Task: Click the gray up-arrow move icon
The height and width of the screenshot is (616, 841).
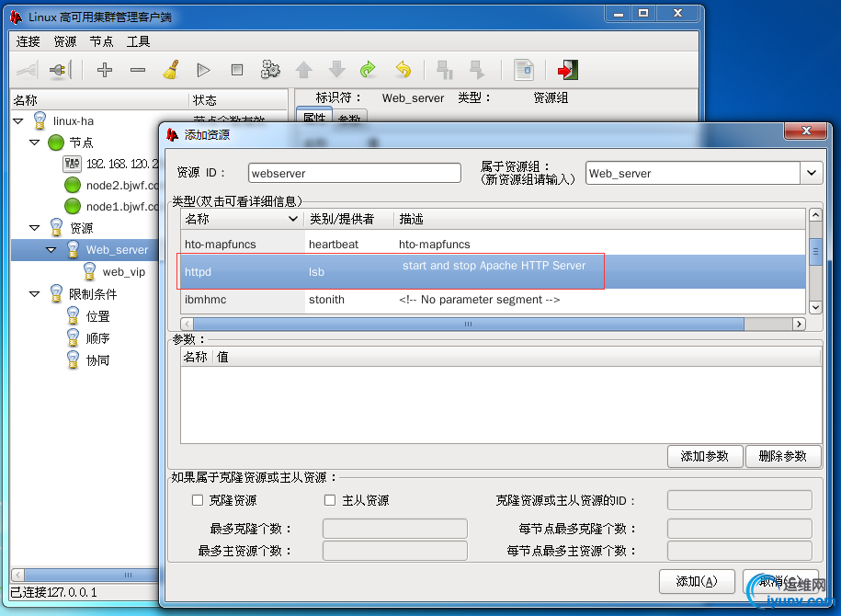Action: click(304, 70)
